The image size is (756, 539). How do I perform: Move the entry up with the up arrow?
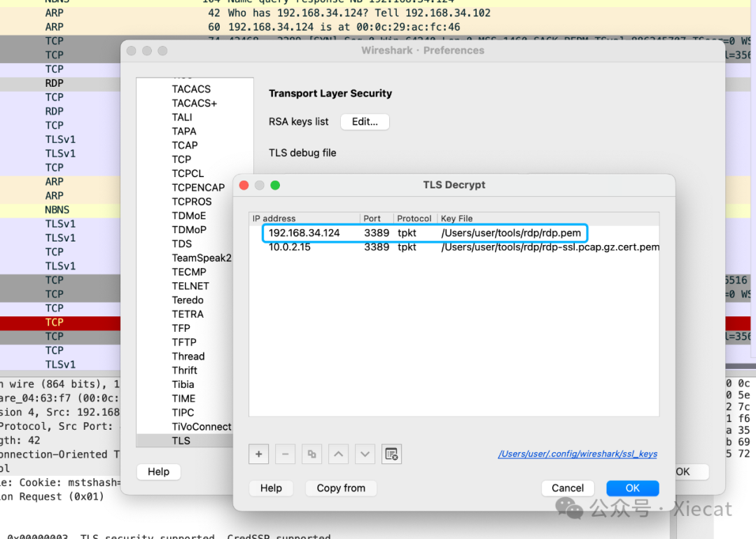click(x=338, y=454)
